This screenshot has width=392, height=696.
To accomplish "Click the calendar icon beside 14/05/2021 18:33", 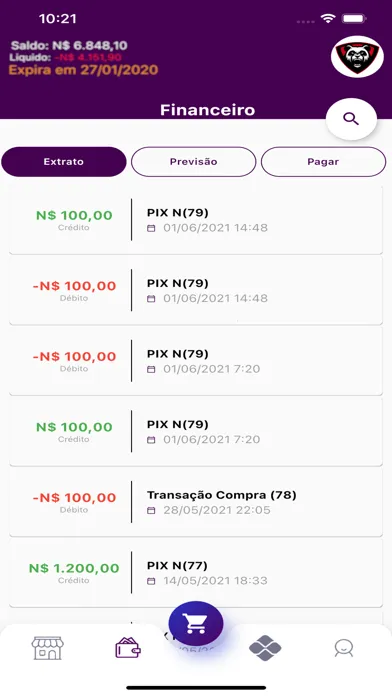I will [151, 581].
